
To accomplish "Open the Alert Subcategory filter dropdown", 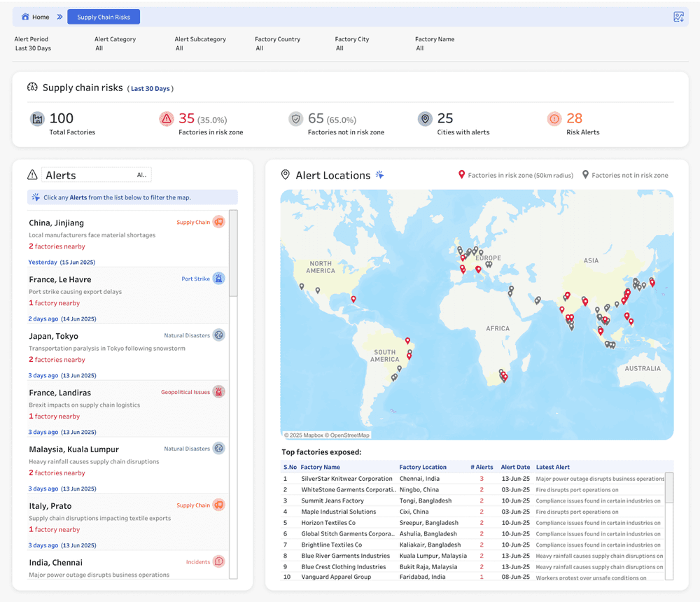I will point(179,48).
